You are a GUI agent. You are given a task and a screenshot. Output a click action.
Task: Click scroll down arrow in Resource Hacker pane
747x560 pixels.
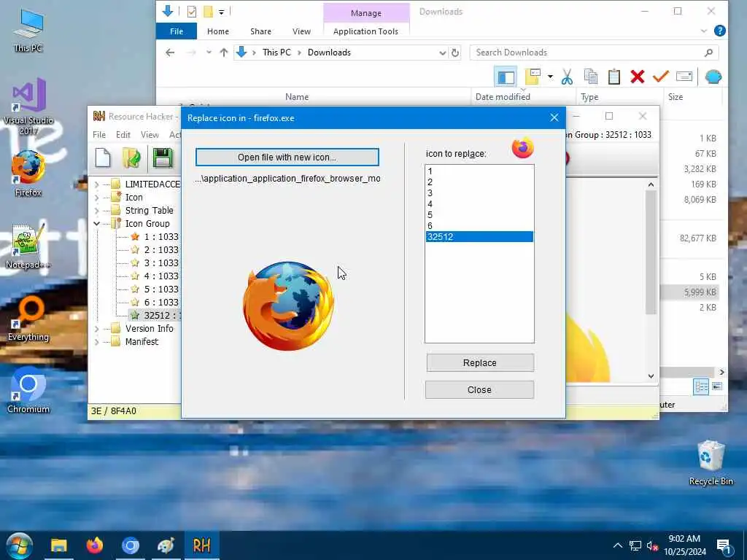[651, 376]
